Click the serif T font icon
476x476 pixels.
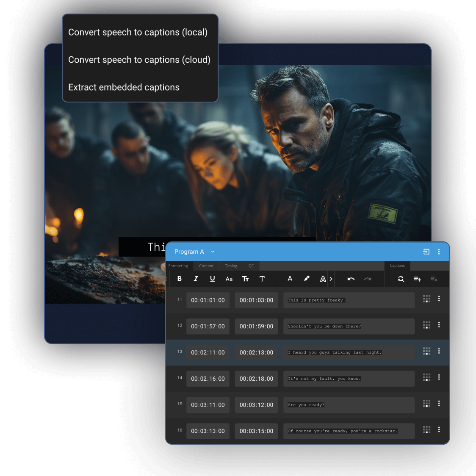tap(262, 279)
